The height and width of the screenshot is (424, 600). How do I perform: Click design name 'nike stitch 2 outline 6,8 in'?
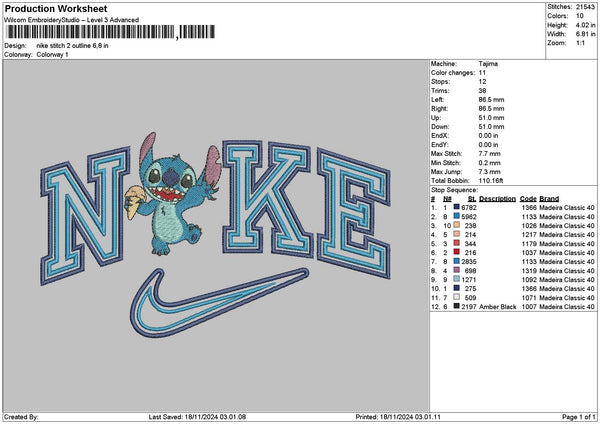coord(72,46)
